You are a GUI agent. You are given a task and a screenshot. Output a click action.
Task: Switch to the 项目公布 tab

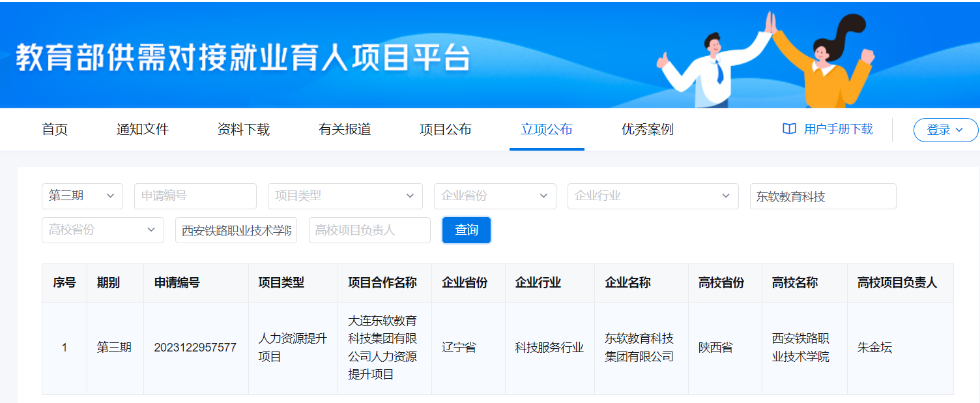pos(445,130)
